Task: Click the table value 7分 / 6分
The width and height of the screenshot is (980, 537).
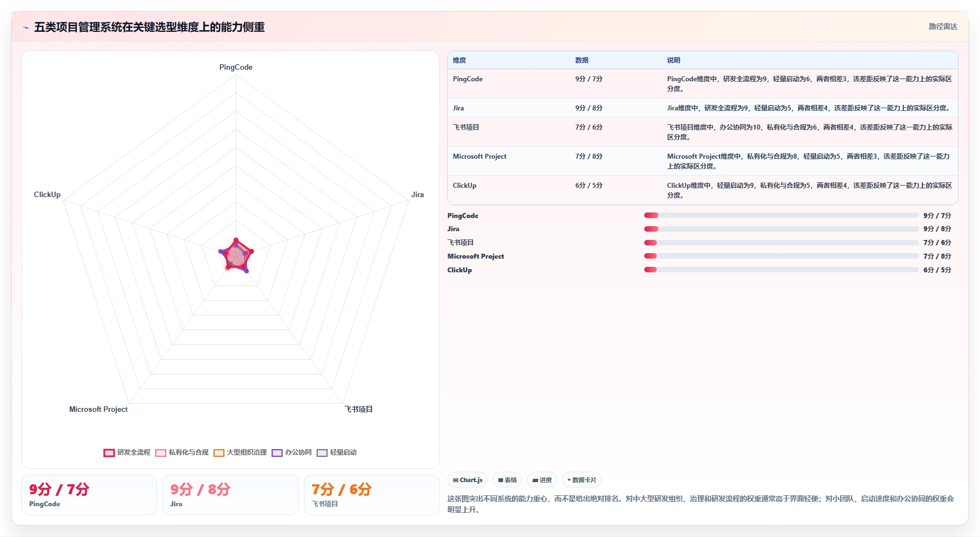Action: (x=589, y=127)
